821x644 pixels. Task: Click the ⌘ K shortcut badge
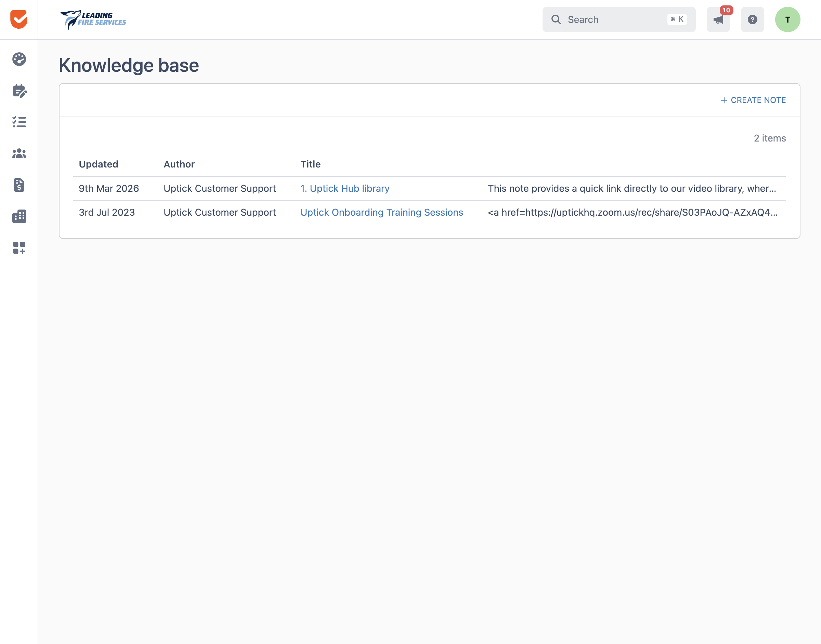[677, 19]
